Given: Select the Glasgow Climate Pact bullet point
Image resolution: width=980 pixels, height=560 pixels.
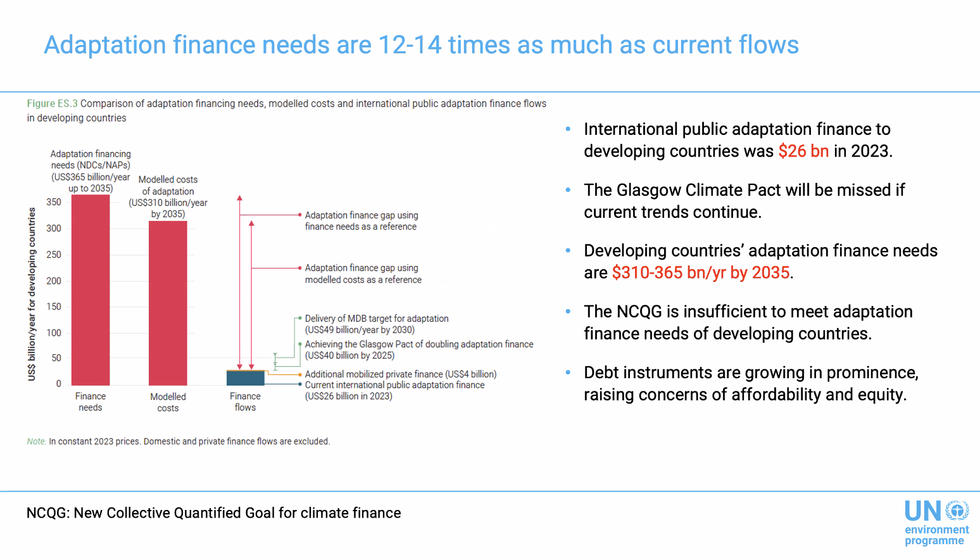Looking at the screenshot, I should [x=744, y=201].
